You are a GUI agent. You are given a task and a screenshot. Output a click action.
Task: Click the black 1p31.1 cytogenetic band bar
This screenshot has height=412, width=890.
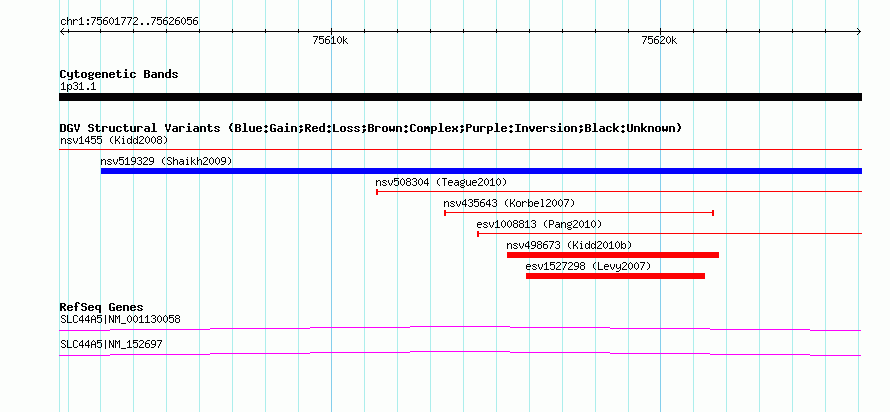point(460,97)
